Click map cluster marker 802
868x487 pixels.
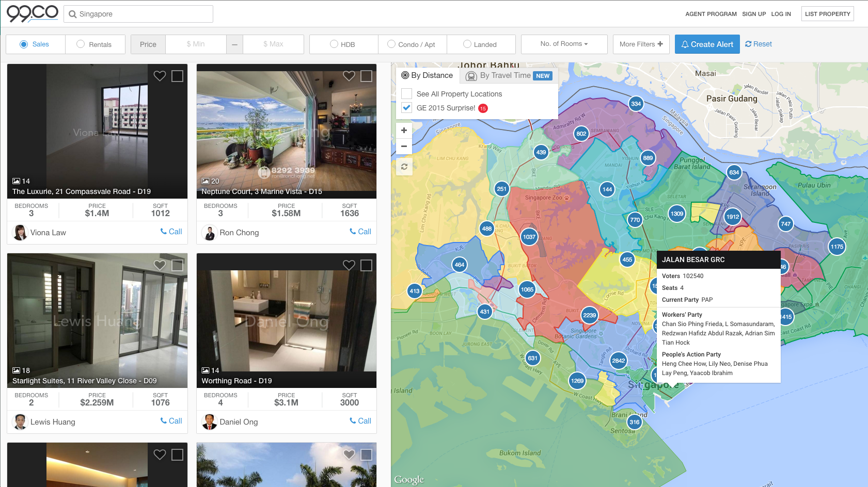[x=581, y=134]
